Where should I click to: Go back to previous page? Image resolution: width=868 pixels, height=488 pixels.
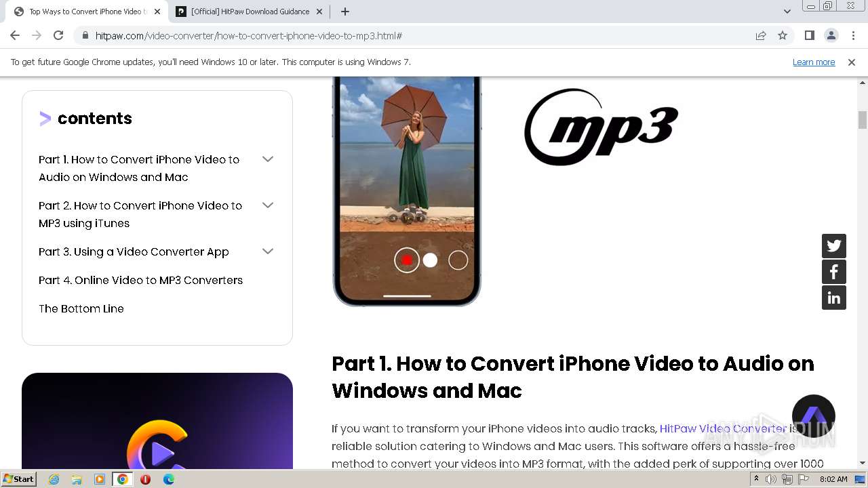coord(15,35)
